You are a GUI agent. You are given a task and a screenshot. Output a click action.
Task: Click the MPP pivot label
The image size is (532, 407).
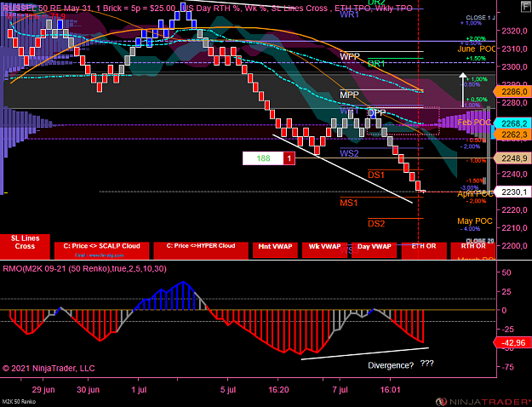click(x=349, y=95)
